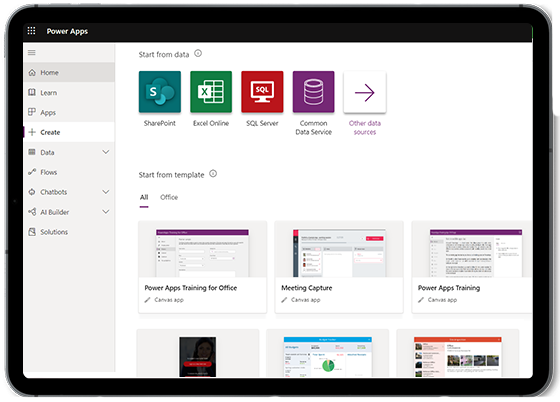Select the Common Data Service tile
This screenshot has width=560, height=402.
click(x=314, y=92)
